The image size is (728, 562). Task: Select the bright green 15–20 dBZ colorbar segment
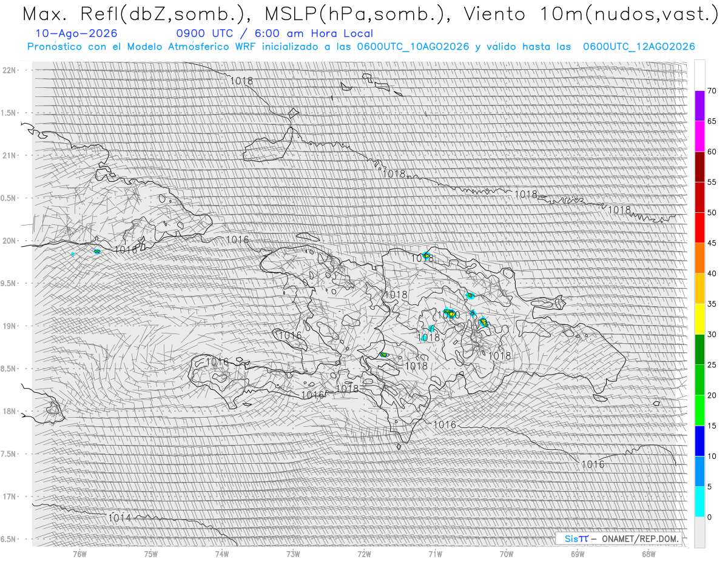[x=700, y=410]
